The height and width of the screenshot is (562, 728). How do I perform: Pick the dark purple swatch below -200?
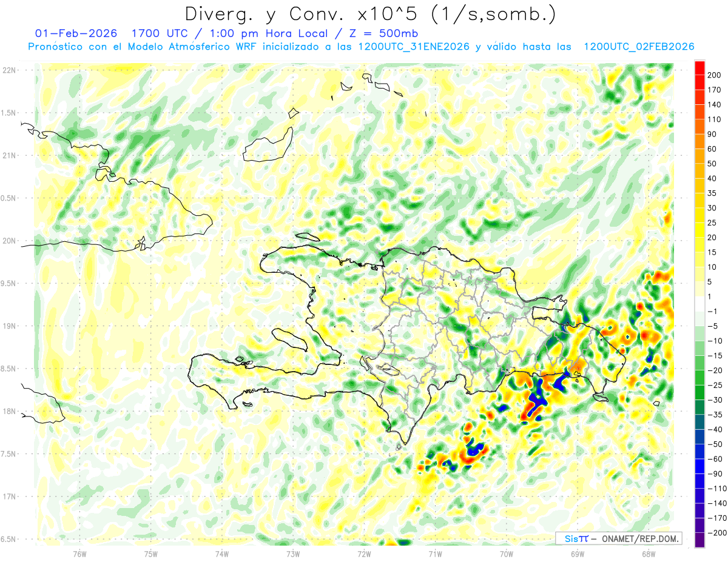(699, 540)
